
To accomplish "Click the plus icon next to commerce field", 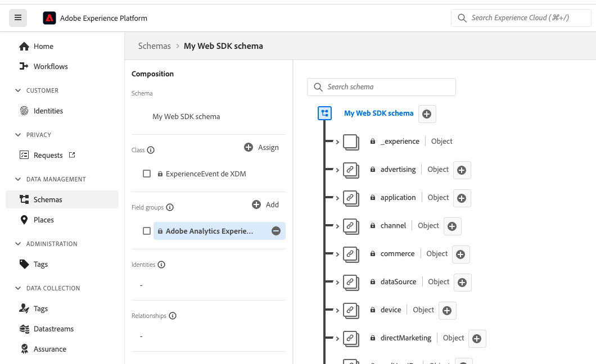I will coord(460,254).
